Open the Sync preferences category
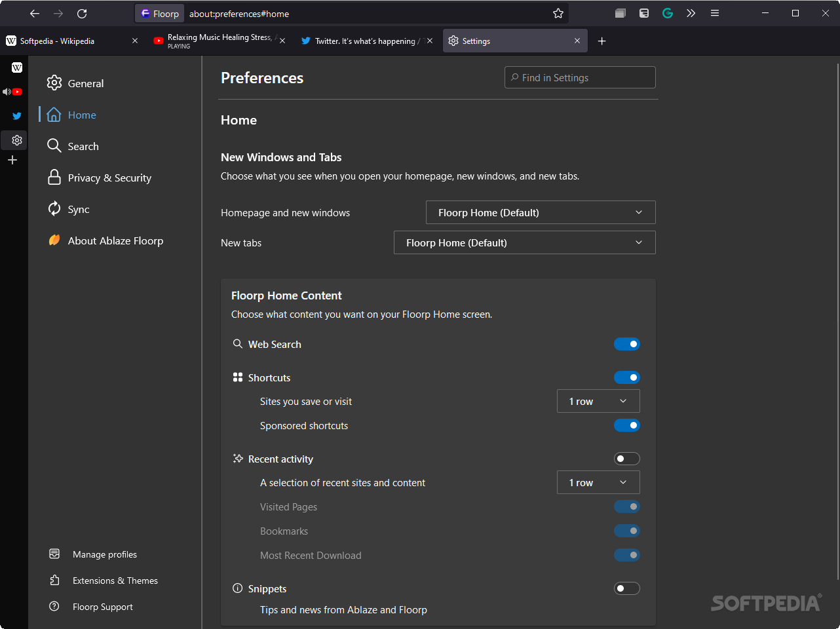 pyautogui.click(x=68, y=209)
